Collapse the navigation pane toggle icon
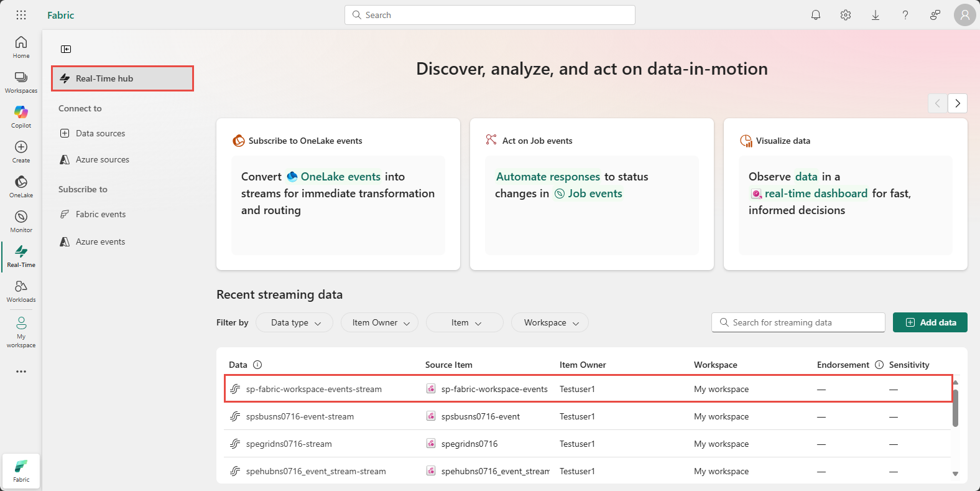Viewport: 980px width, 491px height. (66, 49)
